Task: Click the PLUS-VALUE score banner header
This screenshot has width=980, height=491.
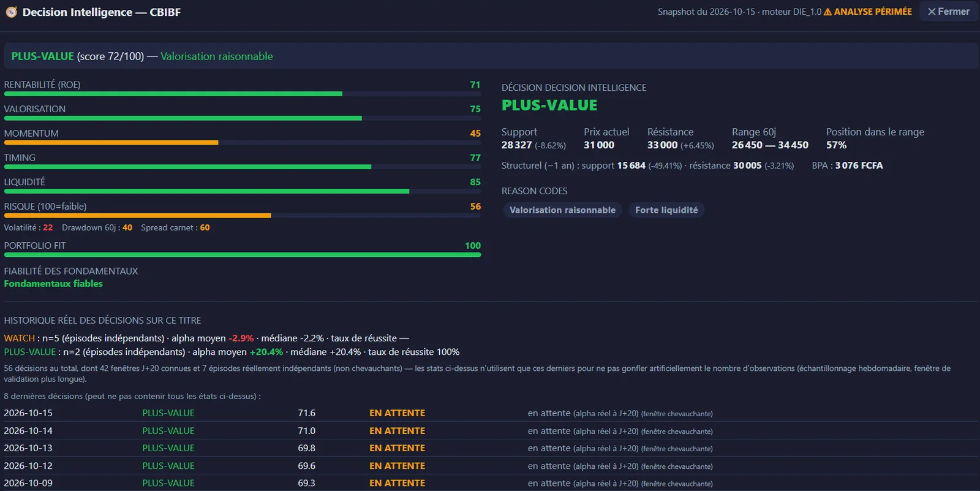Action: (490, 56)
